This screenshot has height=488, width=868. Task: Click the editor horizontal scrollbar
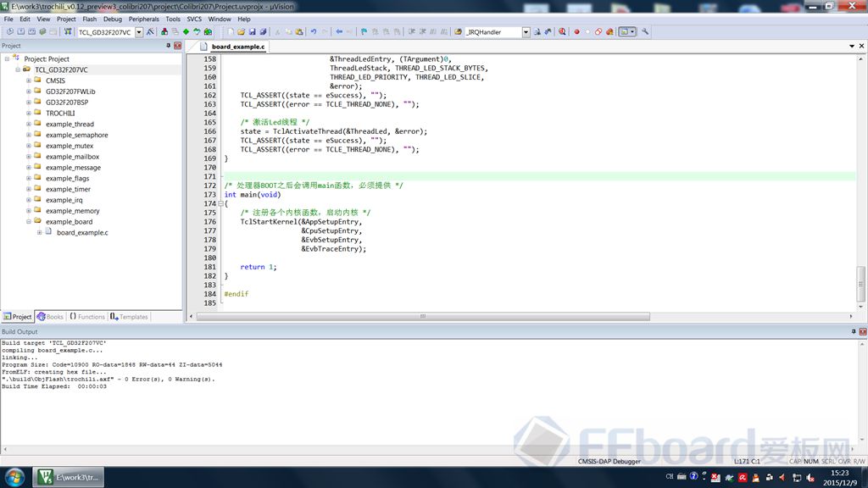tap(424, 316)
